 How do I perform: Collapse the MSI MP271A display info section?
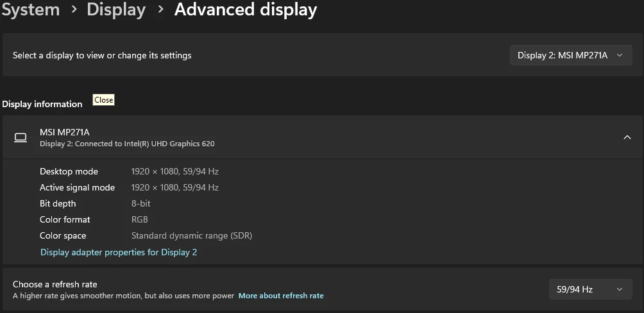627,137
